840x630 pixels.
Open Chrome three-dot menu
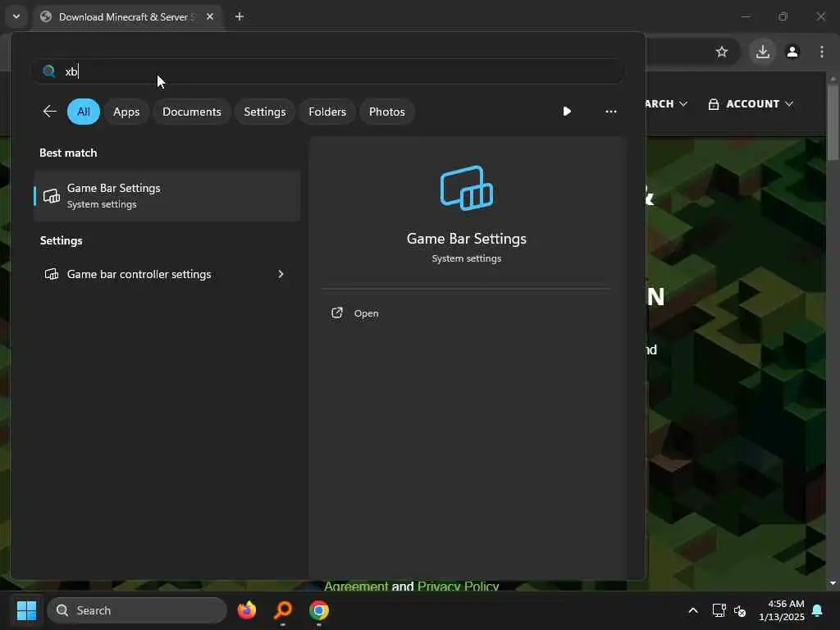coord(822,52)
